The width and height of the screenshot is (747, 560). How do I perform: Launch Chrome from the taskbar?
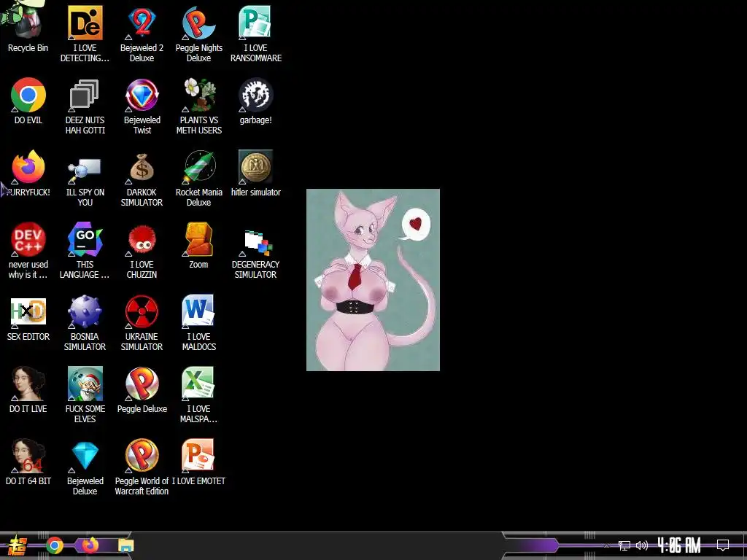point(54,545)
